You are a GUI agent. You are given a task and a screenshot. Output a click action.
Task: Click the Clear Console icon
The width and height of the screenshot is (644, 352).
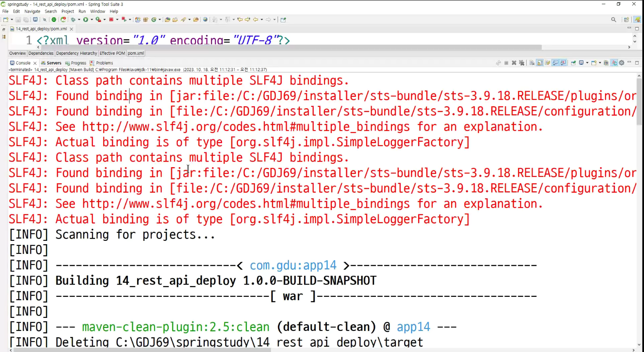[x=532, y=63]
